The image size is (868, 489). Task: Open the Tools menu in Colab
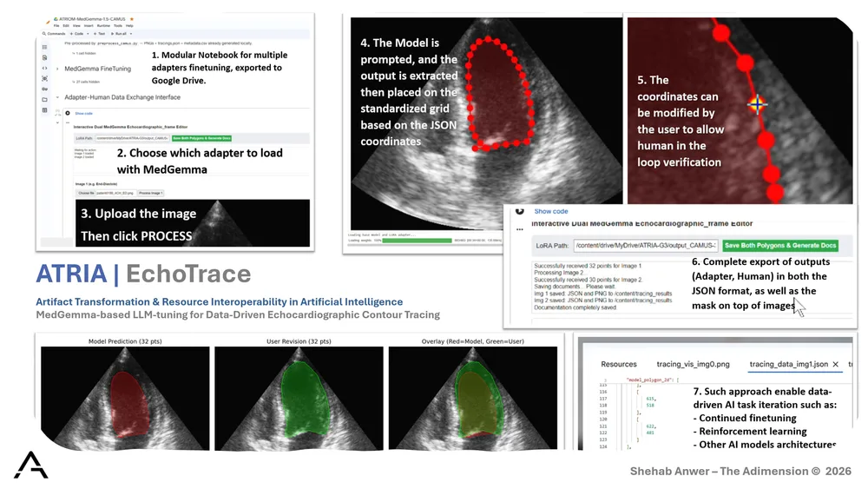click(x=118, y=26)
